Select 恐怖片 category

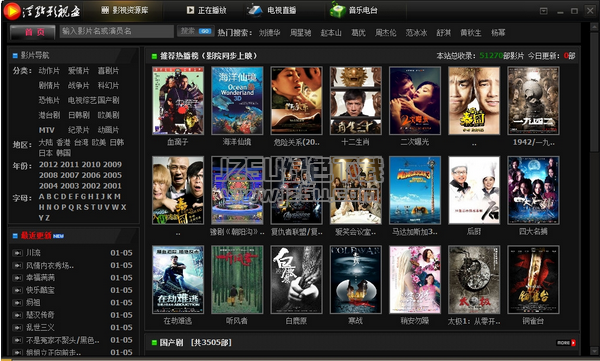click(x=49, y=100)
